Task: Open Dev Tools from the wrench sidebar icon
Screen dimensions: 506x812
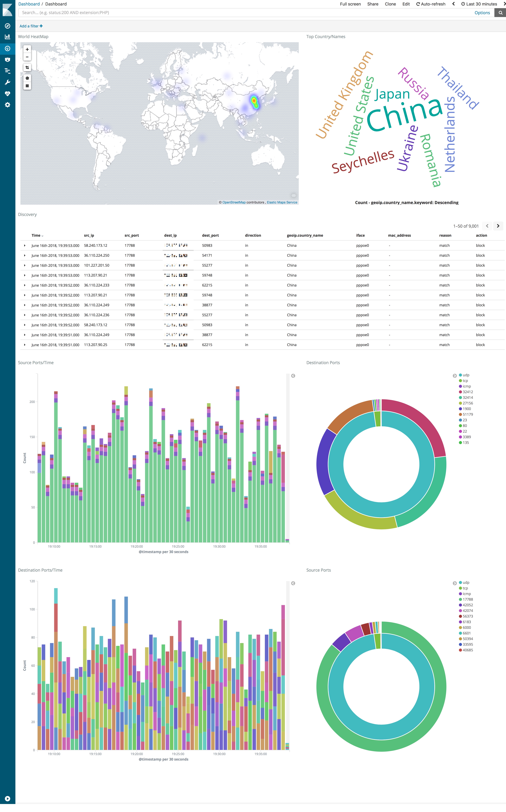Action: pos(7,82)
